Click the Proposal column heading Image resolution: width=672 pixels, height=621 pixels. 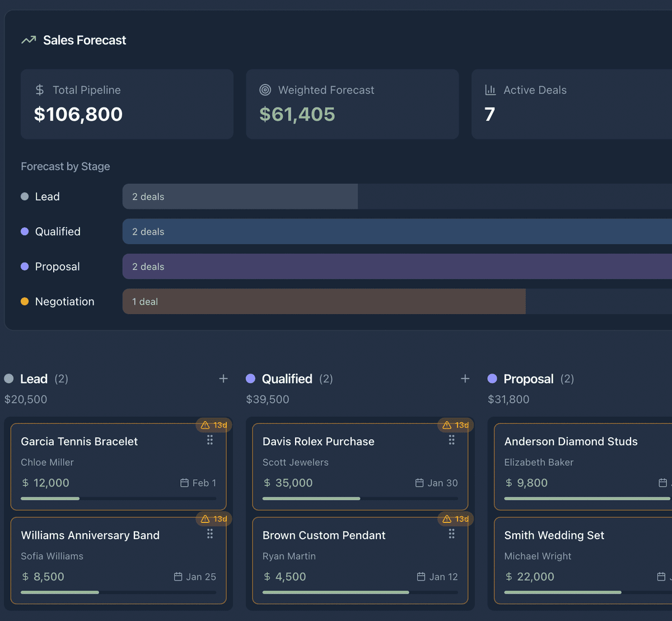click(x=529, y=379)
